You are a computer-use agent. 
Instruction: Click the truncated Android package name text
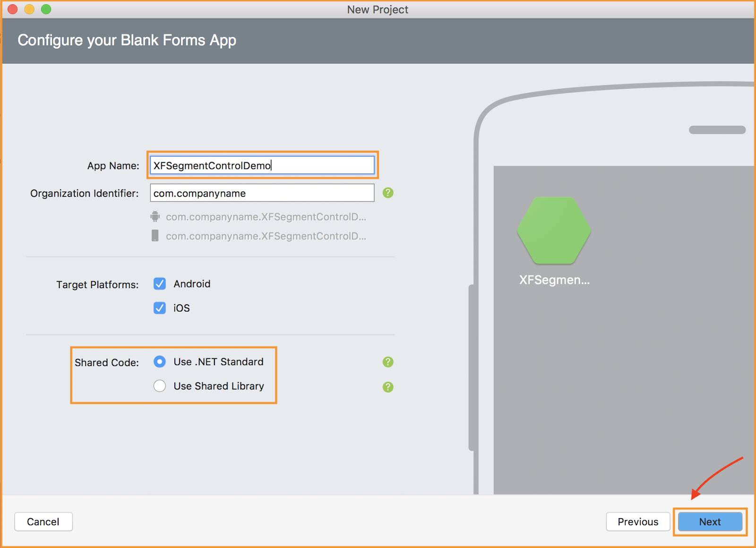pos(266,217)
